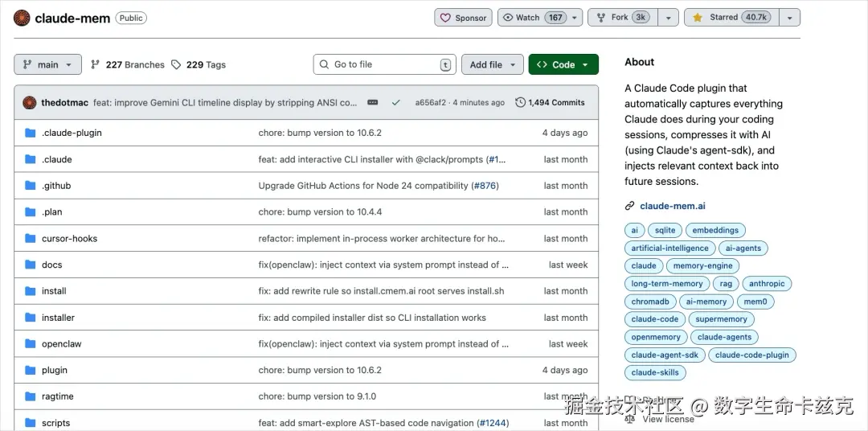Open the main branch selector dropdown
Image resolution: width=868 pixels, height=431 pixels.
[x=47, y=64]
